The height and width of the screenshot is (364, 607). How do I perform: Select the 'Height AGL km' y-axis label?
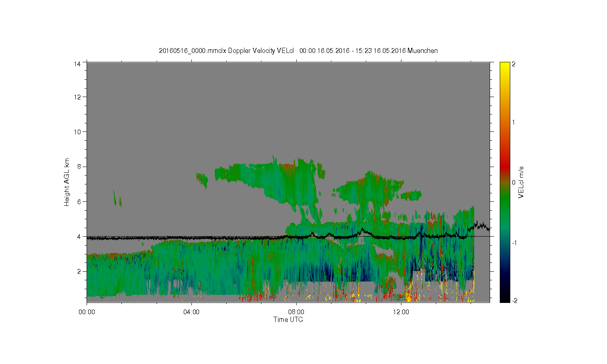tap(67, 182)
